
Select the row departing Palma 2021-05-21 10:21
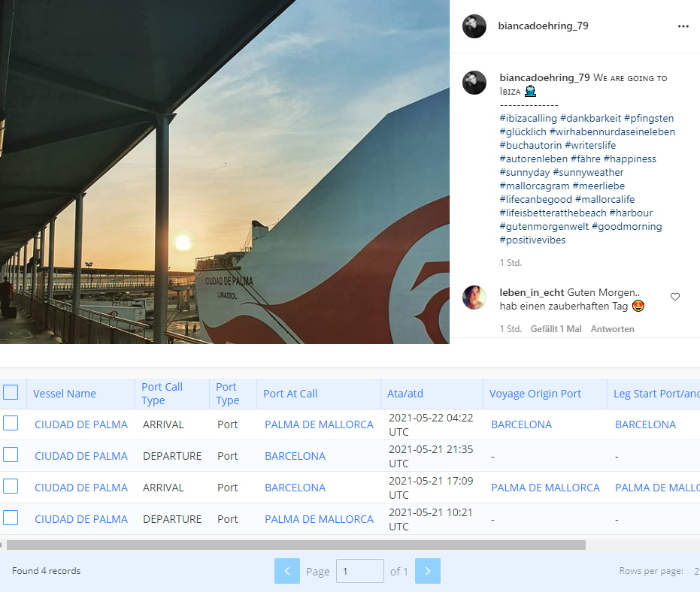pos(11,518)
